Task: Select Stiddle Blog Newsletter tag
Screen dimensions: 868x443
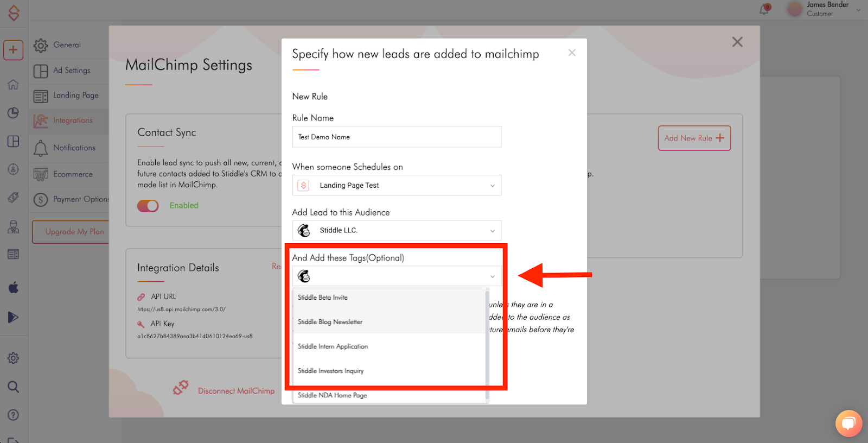Action: point(389,322)
